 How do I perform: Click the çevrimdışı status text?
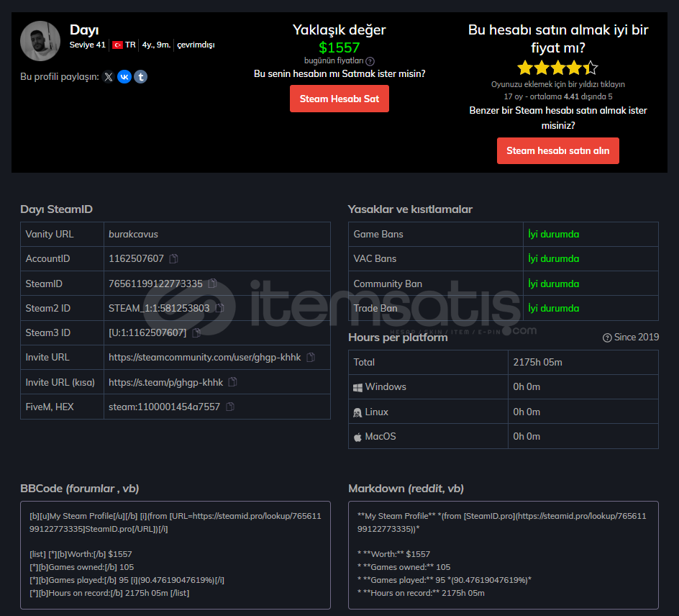[196, 45]
